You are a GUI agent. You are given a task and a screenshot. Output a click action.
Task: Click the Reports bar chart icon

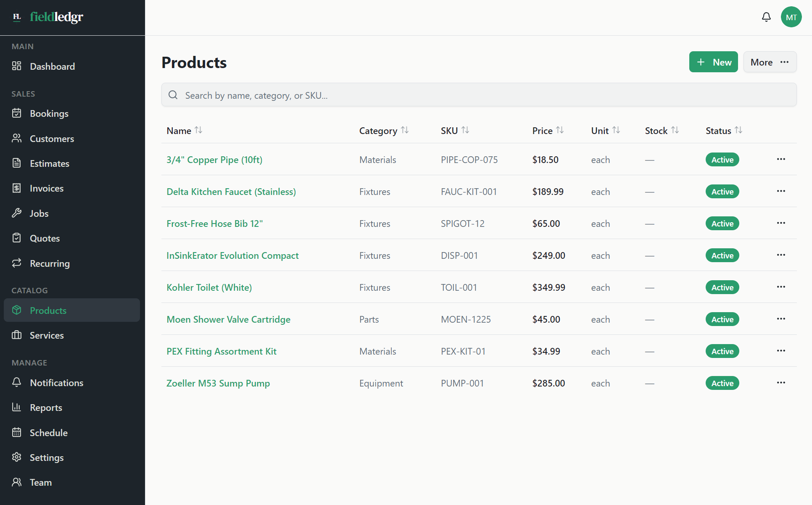click(x=17, y=407)
